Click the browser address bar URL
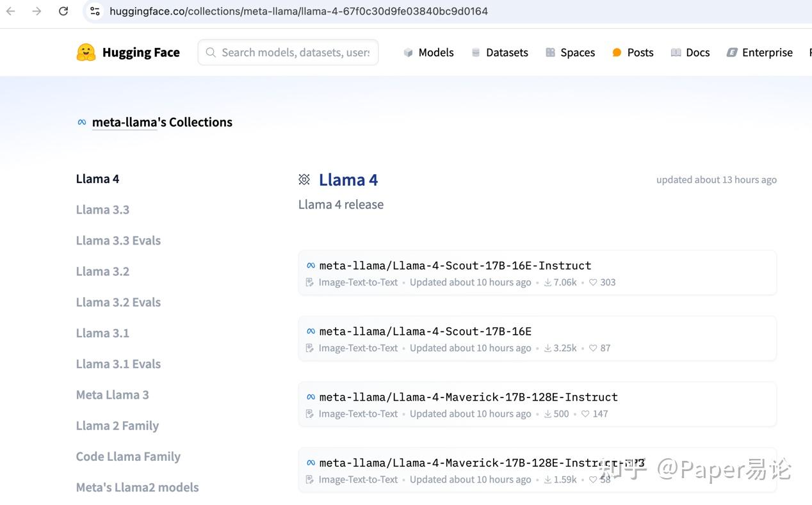The height and width of the screenshot is (505, 812). (x=298, y=11)
